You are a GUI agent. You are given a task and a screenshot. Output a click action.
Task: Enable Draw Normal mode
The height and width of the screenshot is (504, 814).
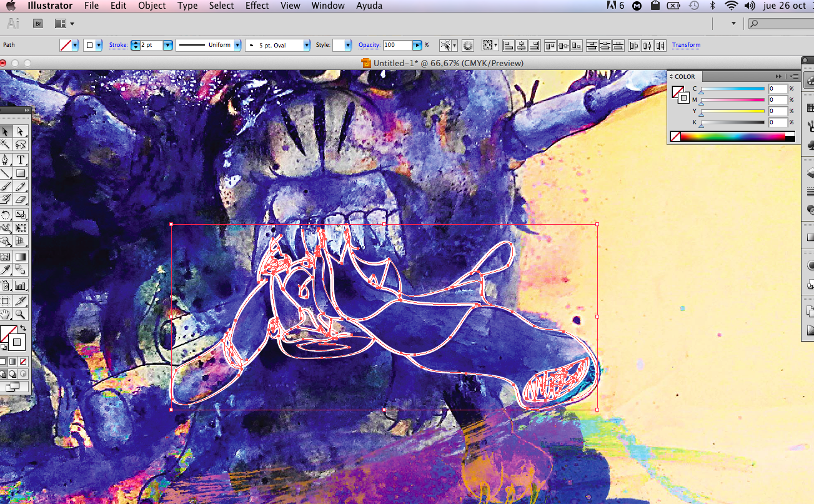[x=4, y=373]
